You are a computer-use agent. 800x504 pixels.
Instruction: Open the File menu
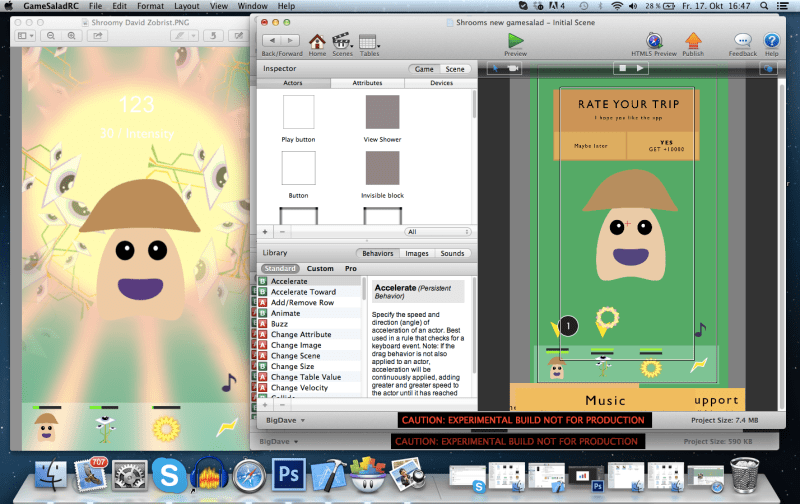tap(95, 6)
